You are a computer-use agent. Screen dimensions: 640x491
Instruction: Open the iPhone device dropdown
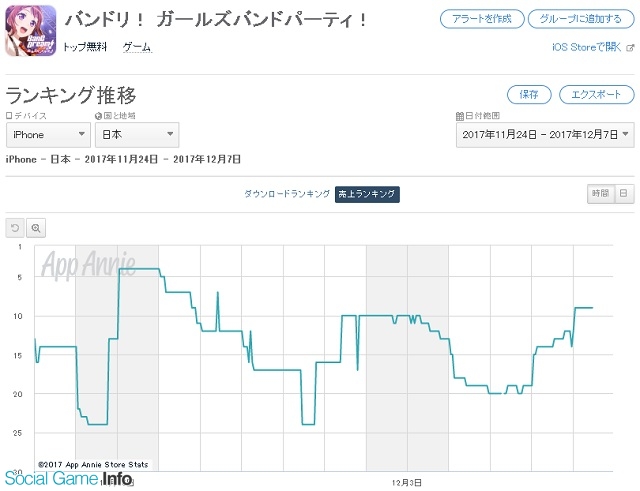pyautogui.click(x=48, y=134)
